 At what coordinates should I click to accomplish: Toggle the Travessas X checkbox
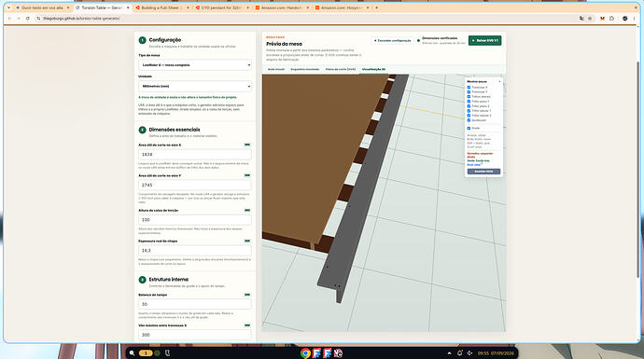point(469,88)
